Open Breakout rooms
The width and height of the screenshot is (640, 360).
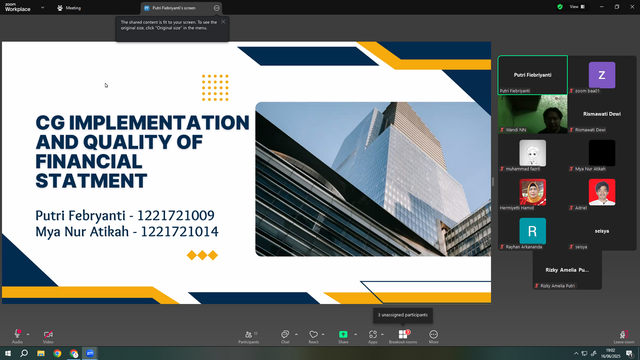(403, 336)
